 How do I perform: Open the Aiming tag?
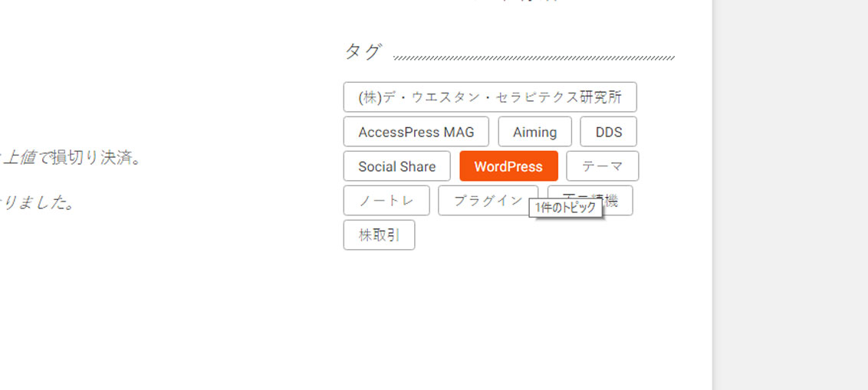tap(534, 132)
